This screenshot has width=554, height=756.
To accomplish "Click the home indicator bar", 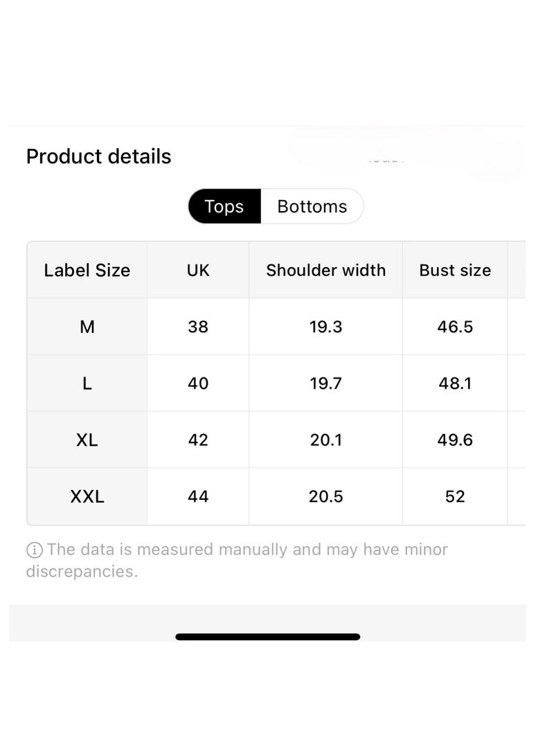I will tap(267, 637).
